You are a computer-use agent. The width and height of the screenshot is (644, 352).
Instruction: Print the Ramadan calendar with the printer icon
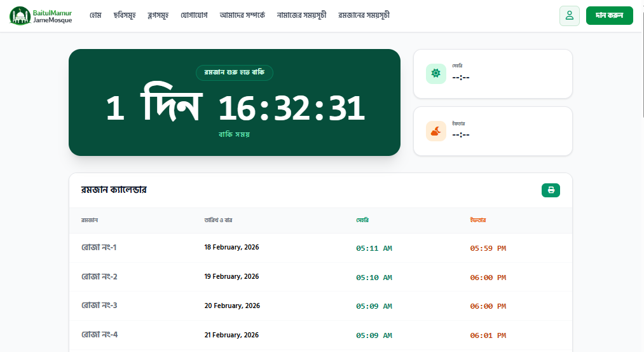click(x=551, y=190)
